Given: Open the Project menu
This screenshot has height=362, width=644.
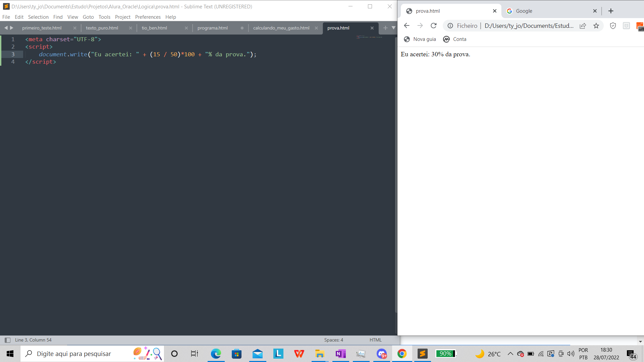Looking at the screenshot, I should 122,17.
